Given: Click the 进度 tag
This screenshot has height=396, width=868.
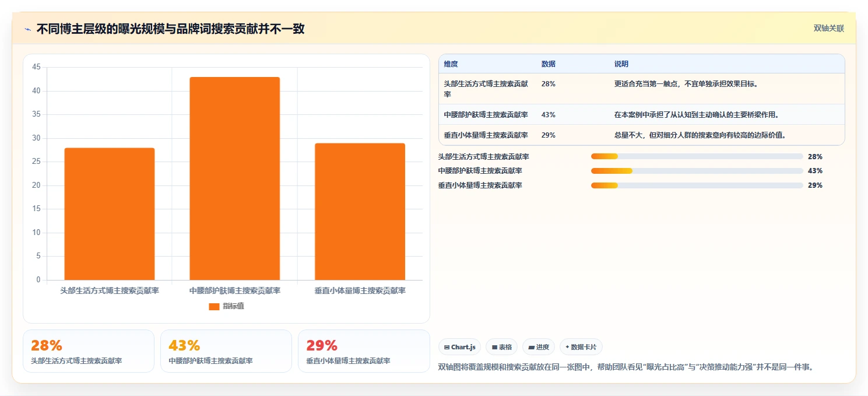Looking at the screenshot, I should pos(539,347).
